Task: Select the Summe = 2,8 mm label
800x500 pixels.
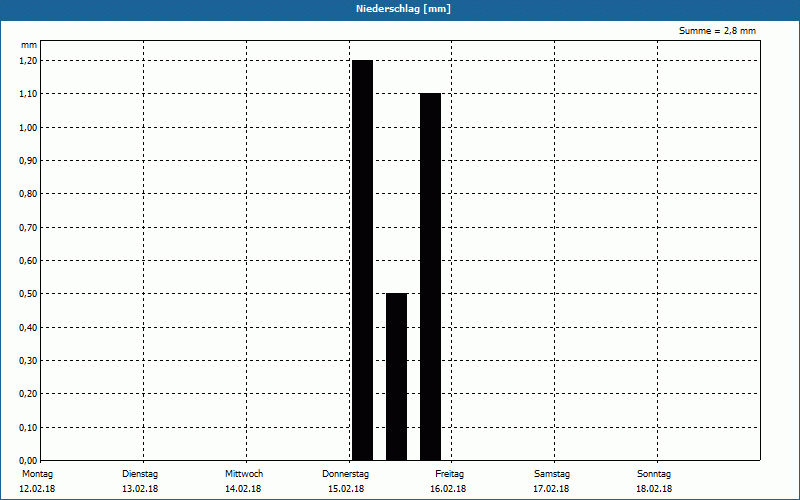Action: pos(717,31)
